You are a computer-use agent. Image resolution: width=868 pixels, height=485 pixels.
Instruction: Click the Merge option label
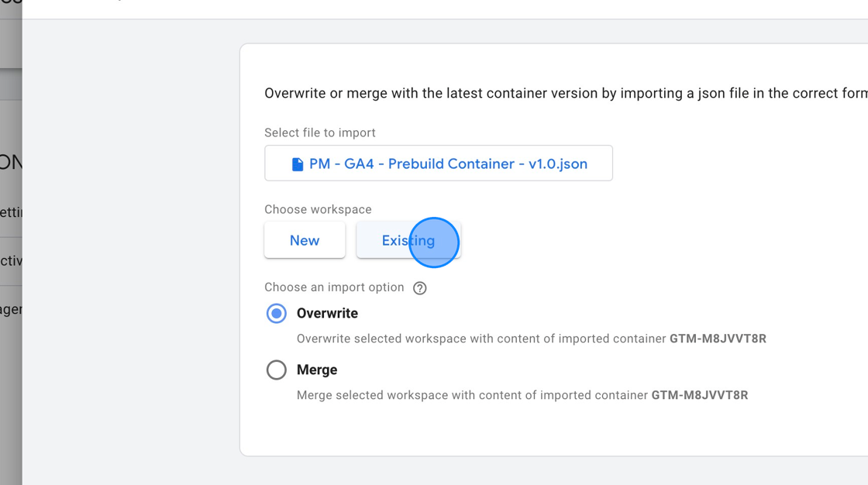317,370
